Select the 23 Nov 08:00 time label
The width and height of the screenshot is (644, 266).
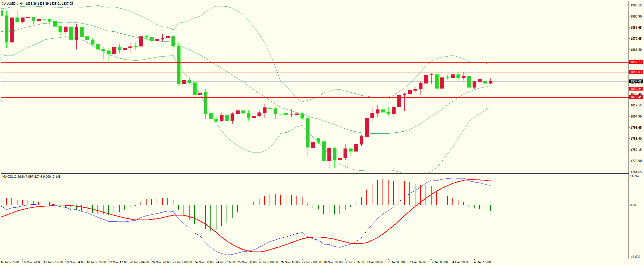(x=183, y=262)
